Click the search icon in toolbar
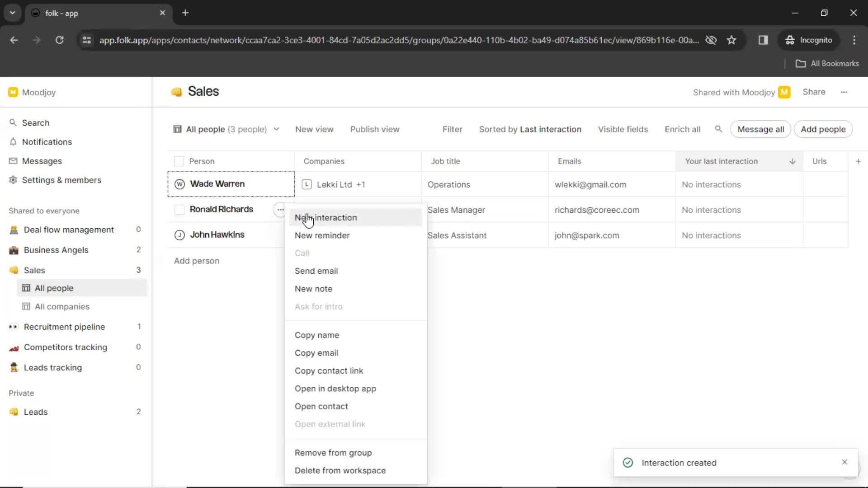The width and height of the screenshot is (868, 488). pos(719,129)
